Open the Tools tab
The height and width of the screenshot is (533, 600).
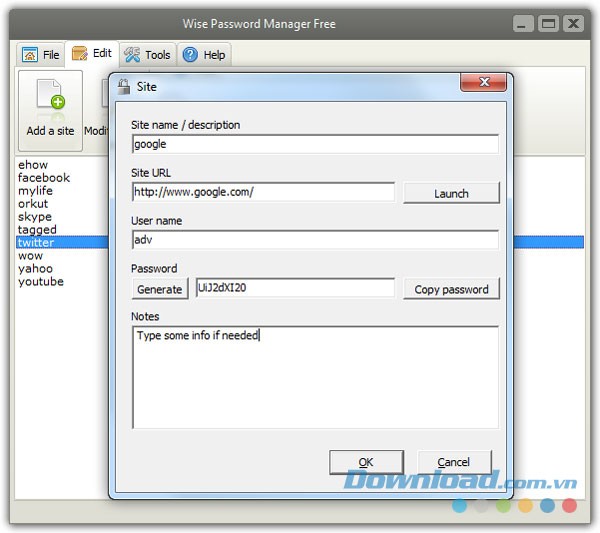[x=147, y=55]
